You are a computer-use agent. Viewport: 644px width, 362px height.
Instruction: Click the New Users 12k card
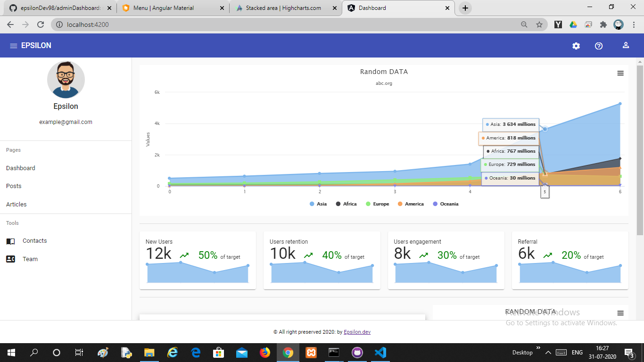coord(198,260)
